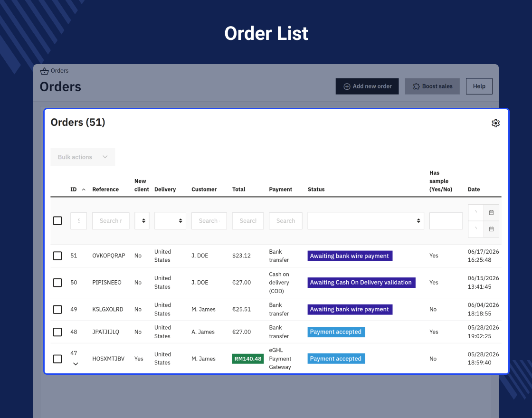Click the ID column sort arrow
Viewport: 532px width, 418px height.
(84, 190)
